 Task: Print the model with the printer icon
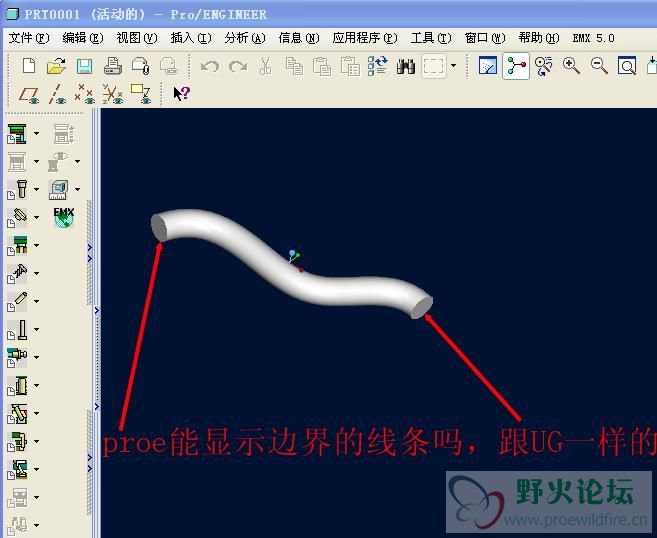click(x=113, y=66)
